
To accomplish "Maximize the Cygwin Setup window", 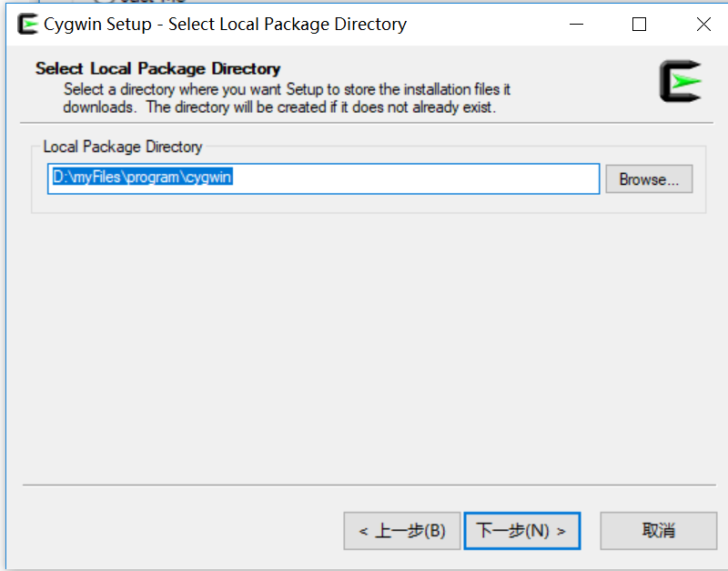I will 639,25.
